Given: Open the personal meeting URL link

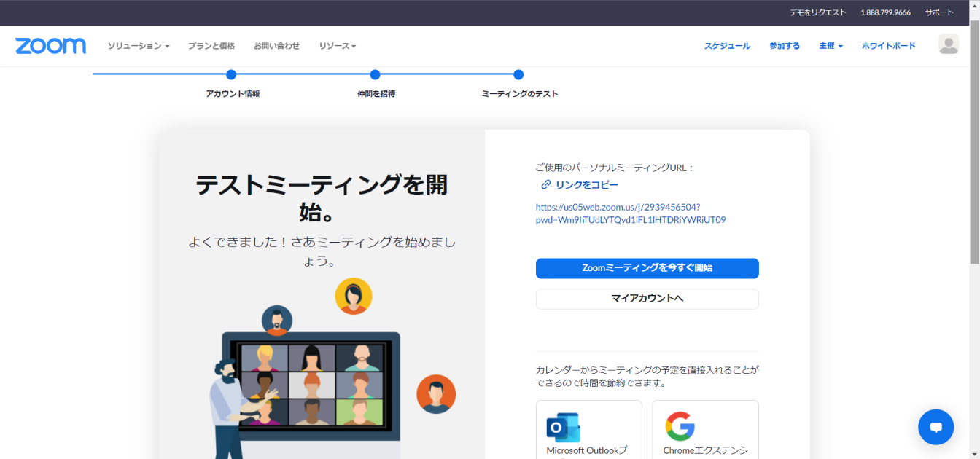Looking at the screenshot, I should click(x=630, y=213).
